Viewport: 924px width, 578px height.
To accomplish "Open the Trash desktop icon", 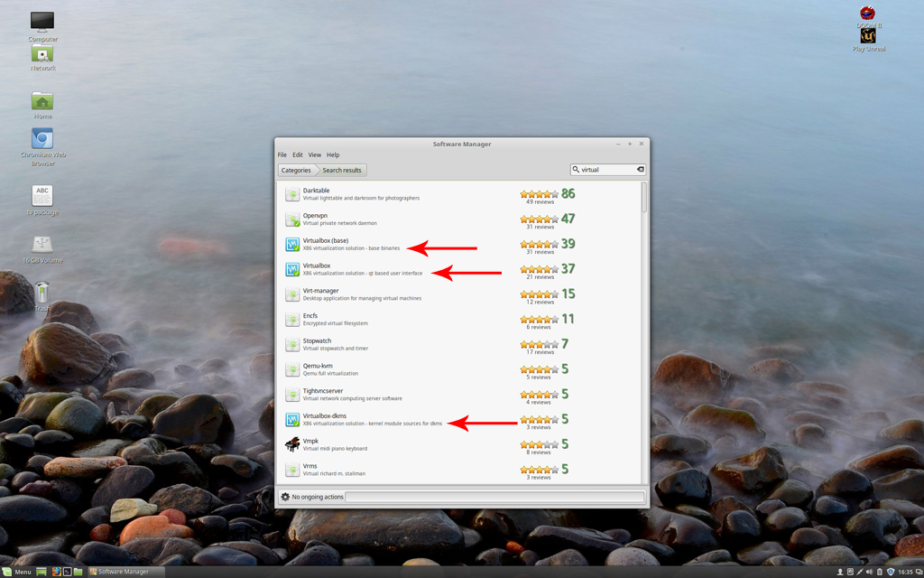I will point(42,293).
